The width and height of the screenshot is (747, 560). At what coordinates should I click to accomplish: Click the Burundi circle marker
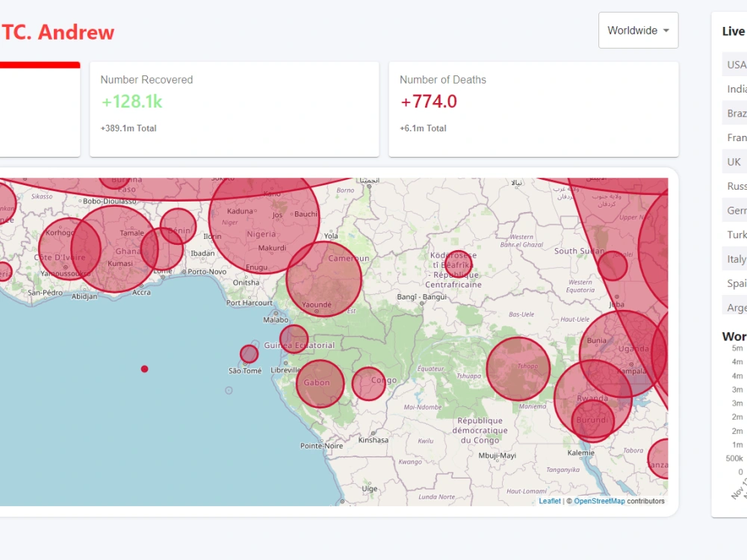click(x=593, y=421)
